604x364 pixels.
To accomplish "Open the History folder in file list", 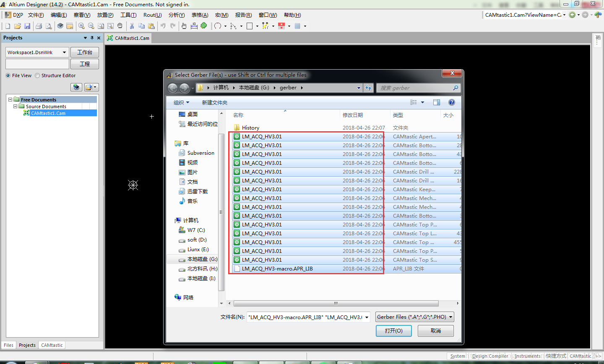I will point(250,127).
